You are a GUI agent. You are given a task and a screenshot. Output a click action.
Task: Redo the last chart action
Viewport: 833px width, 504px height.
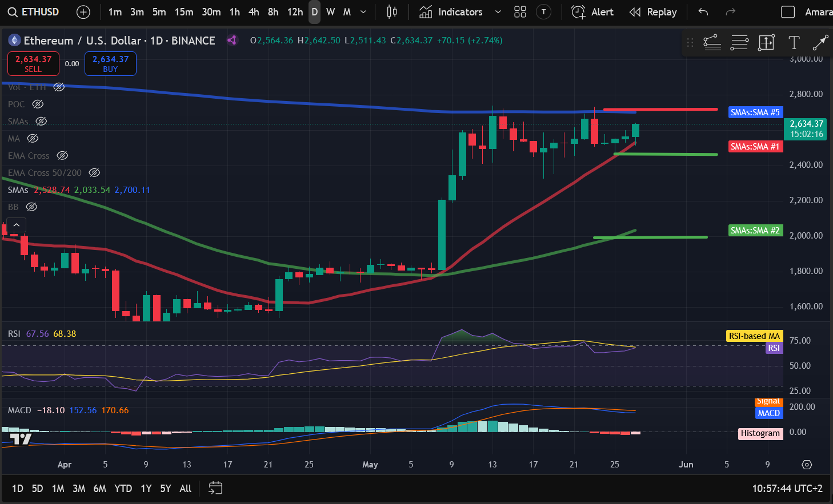(730, 12)
